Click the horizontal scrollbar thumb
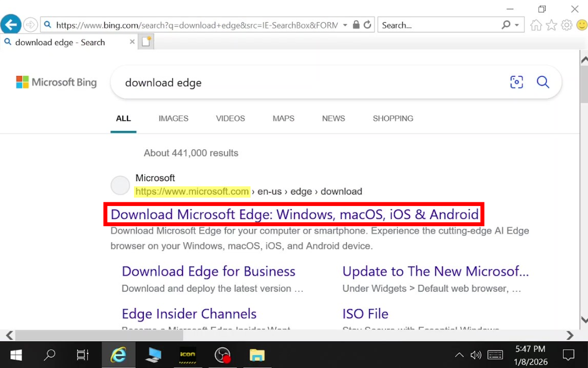Image resolution: width=588 pixels, height=368 pixels. [99, 336]
